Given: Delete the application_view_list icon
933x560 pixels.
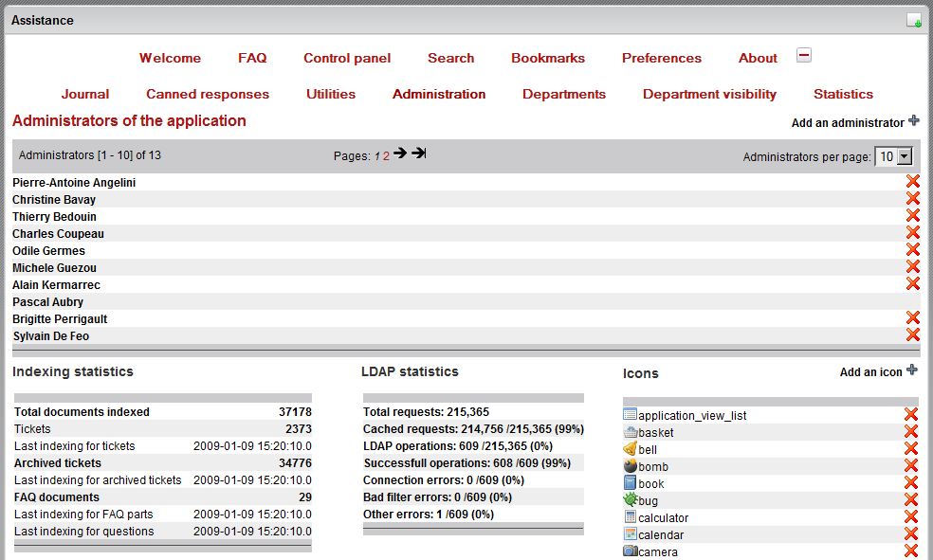Looking at the screenshot, I should (911, 415).
